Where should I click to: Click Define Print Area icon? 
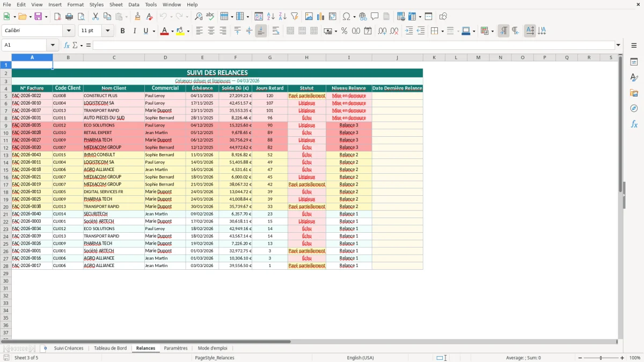coord(401,17)
